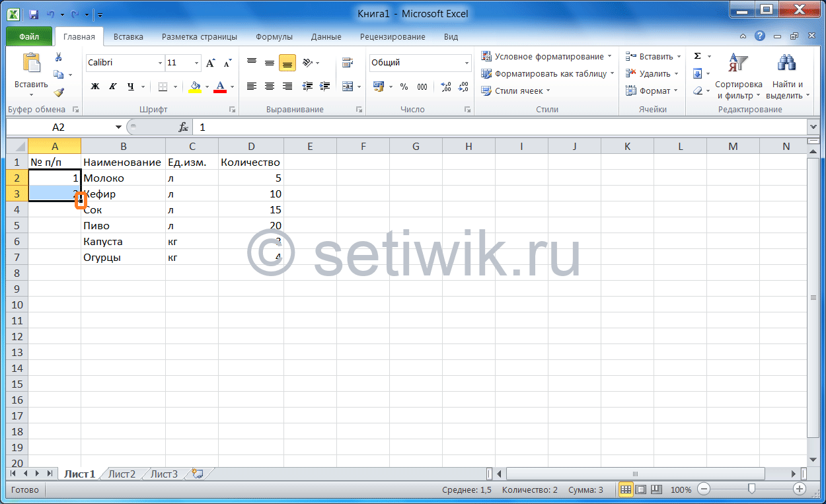Screen dimensions: 826x504
Task: Toggle bottom vertical alignment button
Action: coord(287,63)
